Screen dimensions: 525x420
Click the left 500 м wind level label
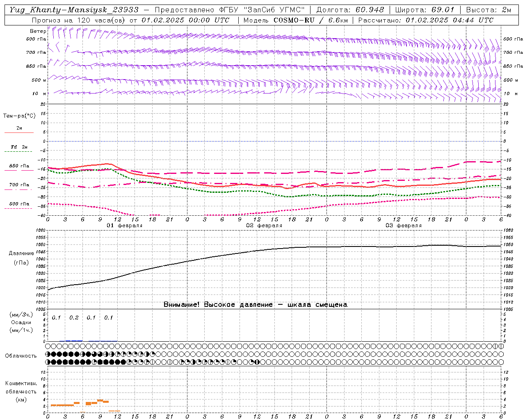[39, 80]
